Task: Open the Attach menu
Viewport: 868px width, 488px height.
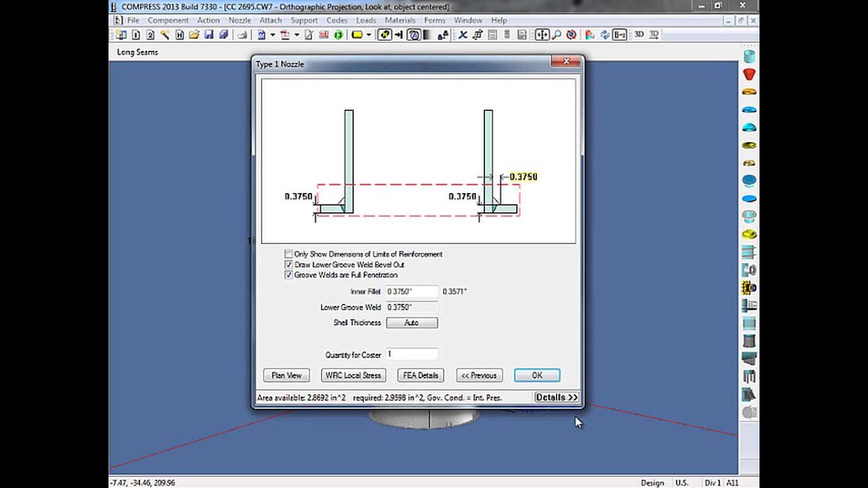Action: coord(271,20)
